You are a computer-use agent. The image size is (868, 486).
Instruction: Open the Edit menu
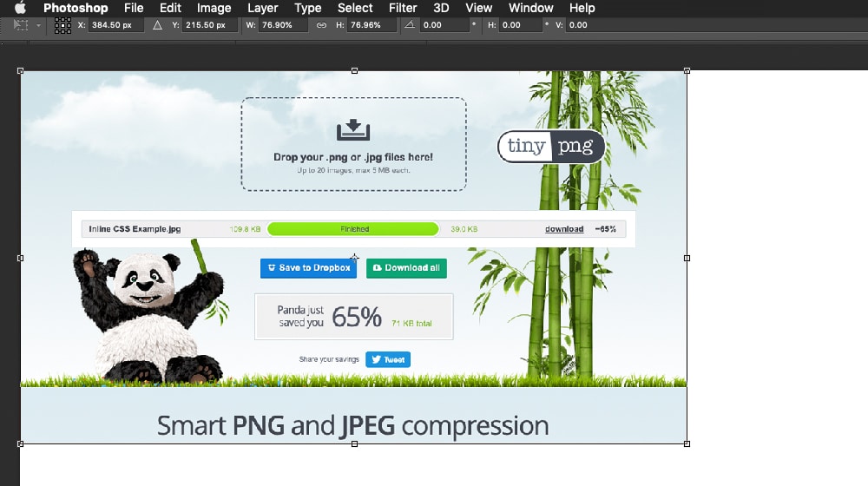coord(170,8)
